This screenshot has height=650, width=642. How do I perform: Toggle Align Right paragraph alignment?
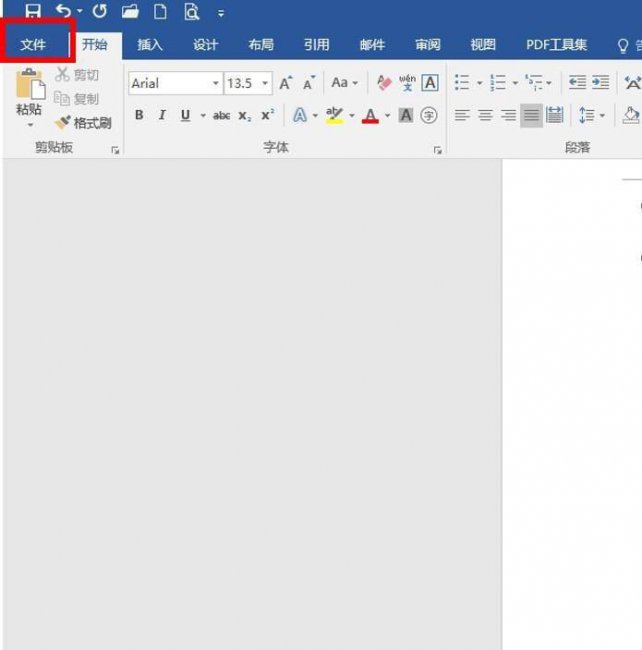(509, 115)
